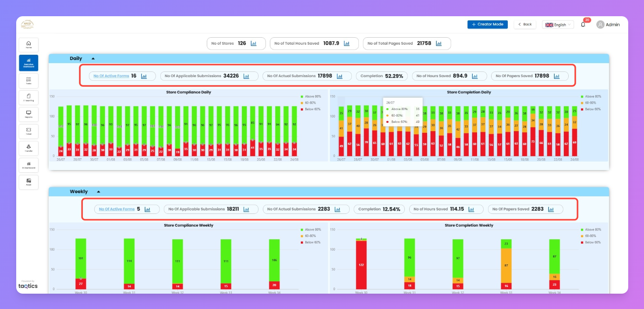The width and height of the screenshot is (644, 309).
Task: Open the English language dropdown
Action: coord(558,25)
